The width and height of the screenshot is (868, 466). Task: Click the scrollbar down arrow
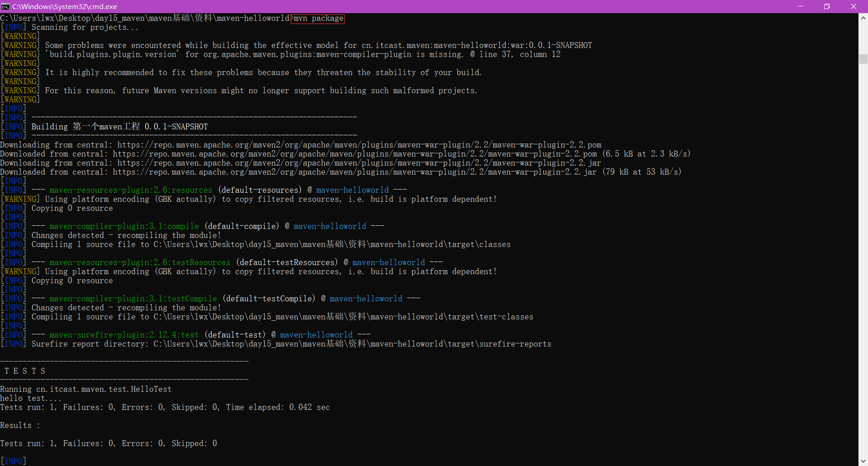coord(863,461)
